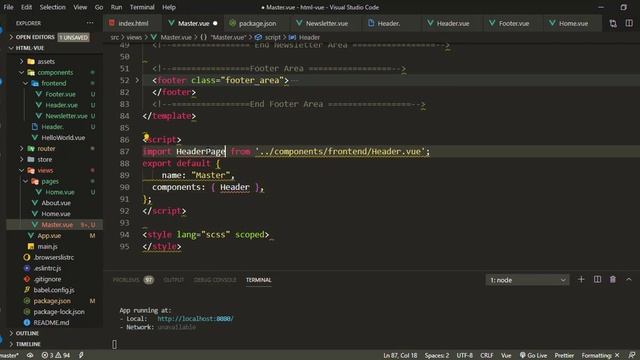Add a new terminal
The image size is (640, 360).
coord(581,280)
